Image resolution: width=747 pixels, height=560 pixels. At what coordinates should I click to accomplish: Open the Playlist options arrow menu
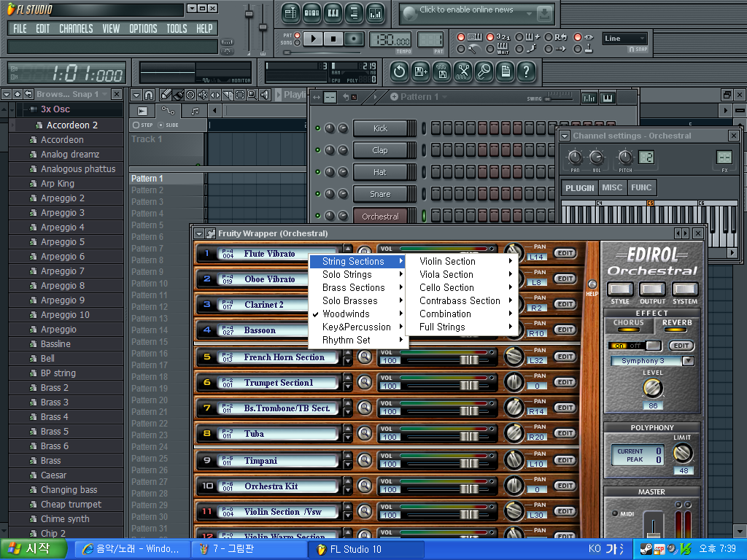136,95
